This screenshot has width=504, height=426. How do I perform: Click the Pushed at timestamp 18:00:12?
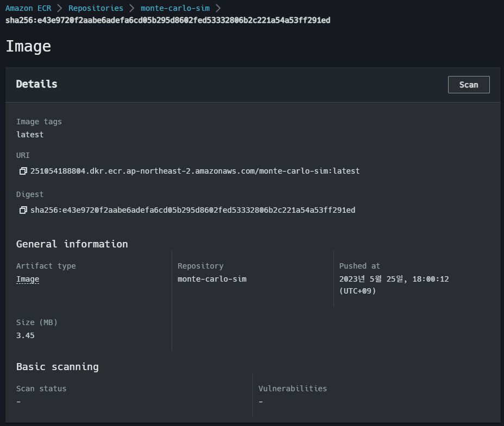[394, 279]
